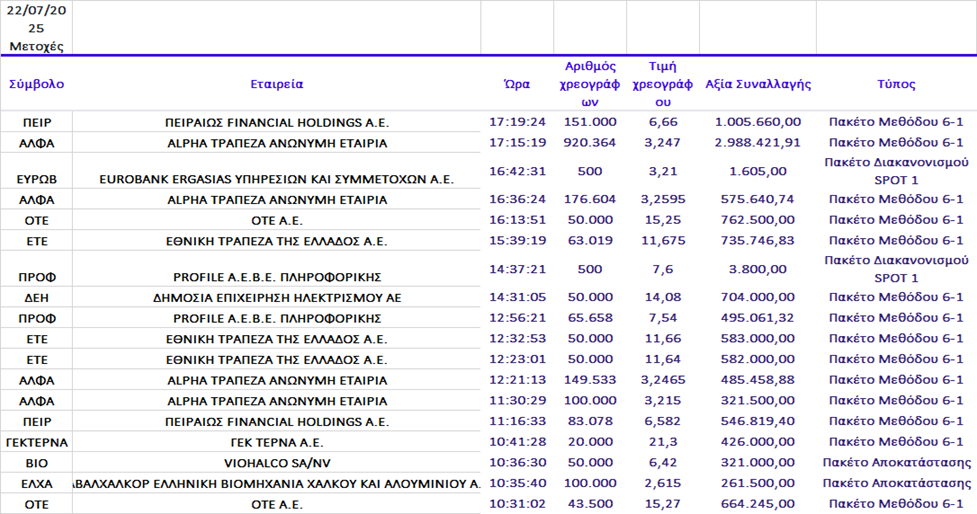Click ΔΗΜΟΣΙΑ ΕΠΙΧΕΙΡΗΣΗ ΗΛΕΚΤΡΙΣΜΟΥ ΑΕ cell
The width and height of the screenshot is (977, 514).
277,298
